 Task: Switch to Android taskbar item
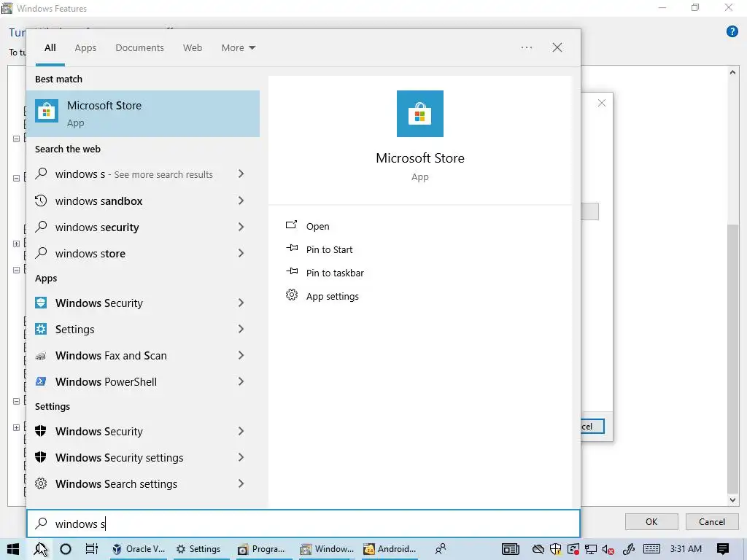(x=390, y=549)
